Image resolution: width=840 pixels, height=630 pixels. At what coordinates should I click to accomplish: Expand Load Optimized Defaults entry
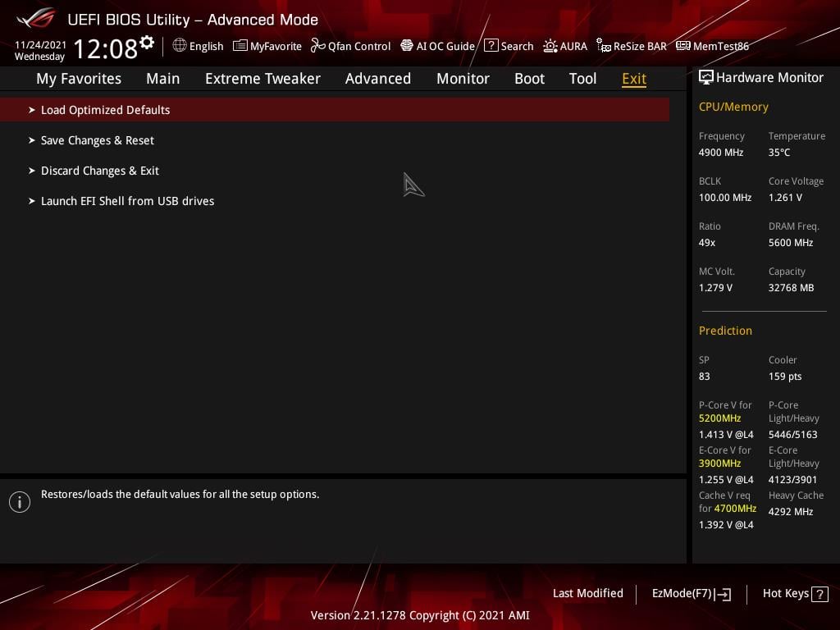pyautogui.click(x=335, y=110)
